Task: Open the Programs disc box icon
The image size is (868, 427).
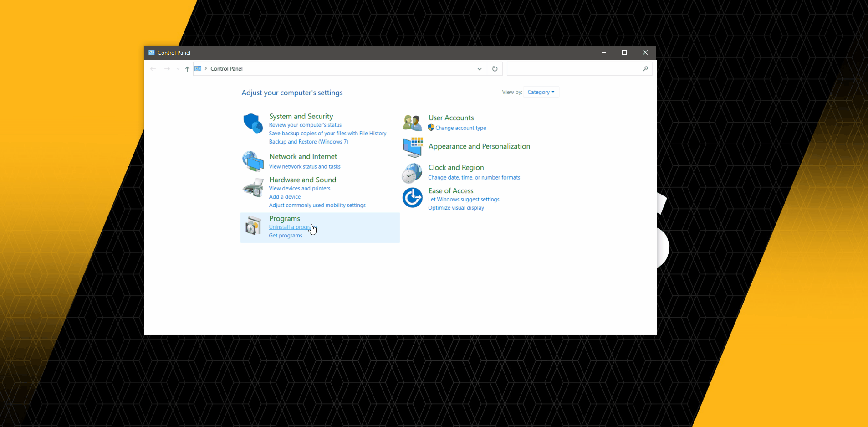Action: [x=253, y=226]
